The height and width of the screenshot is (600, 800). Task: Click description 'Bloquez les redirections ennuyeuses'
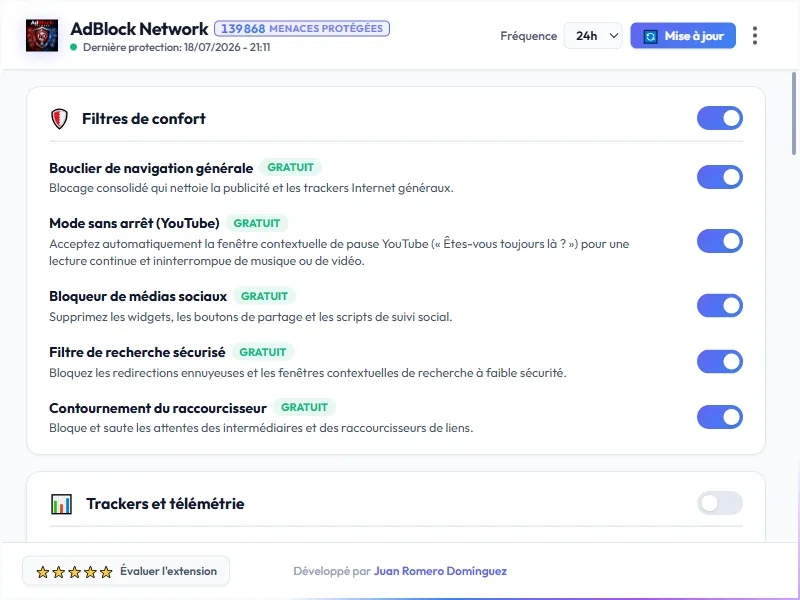(308, 373)
